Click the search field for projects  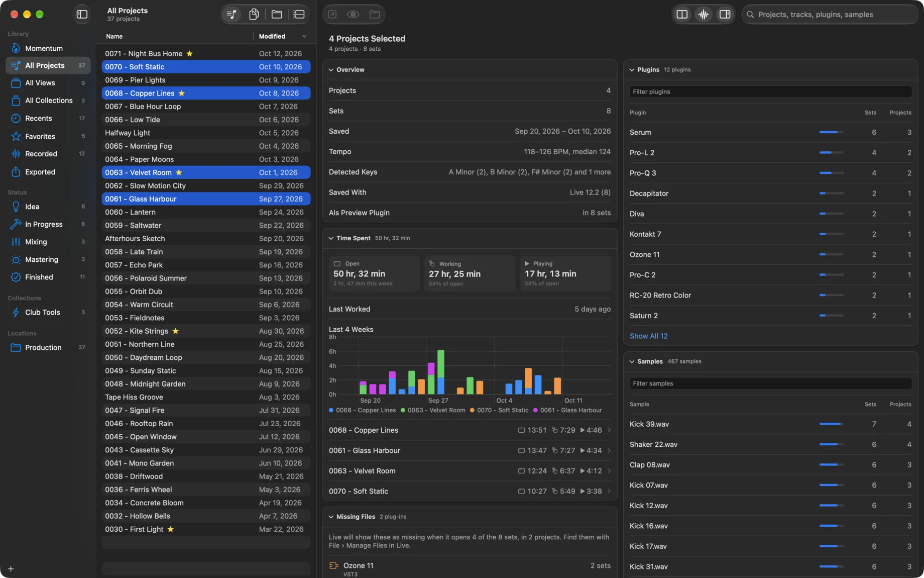click(830, 15)
